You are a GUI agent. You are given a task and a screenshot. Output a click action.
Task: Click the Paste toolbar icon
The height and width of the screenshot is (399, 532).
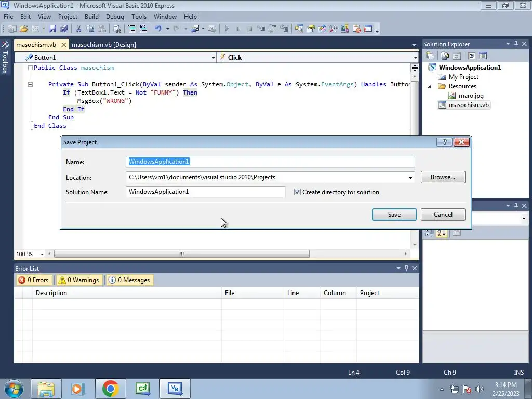(101, 29)
